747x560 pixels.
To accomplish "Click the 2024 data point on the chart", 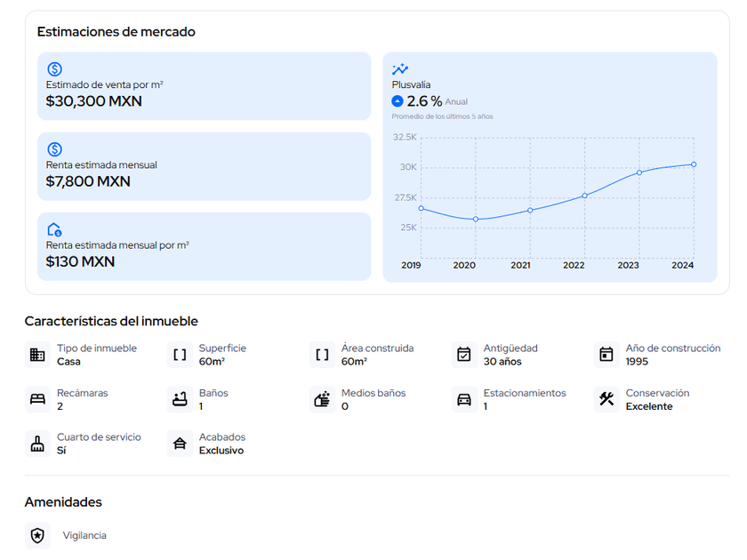I will (694, 164).
